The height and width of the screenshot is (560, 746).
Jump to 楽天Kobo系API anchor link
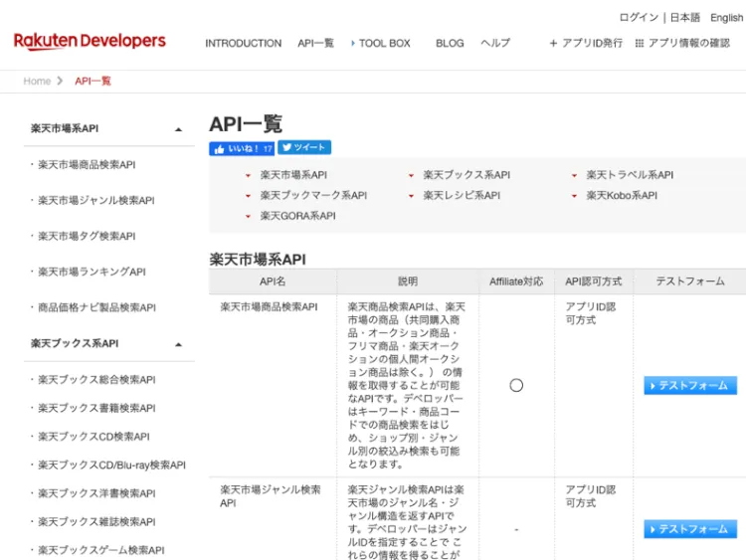pyautogui.click(x=622, y=196)
